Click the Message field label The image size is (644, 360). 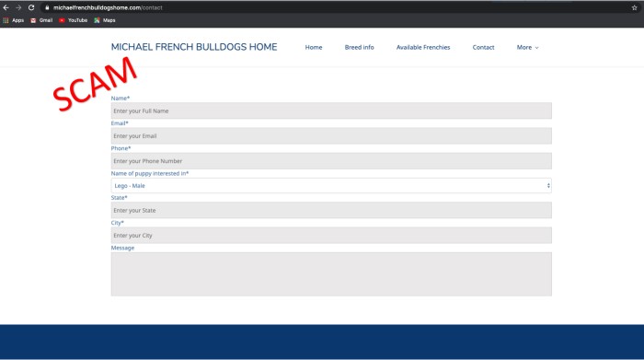point(122,248)
